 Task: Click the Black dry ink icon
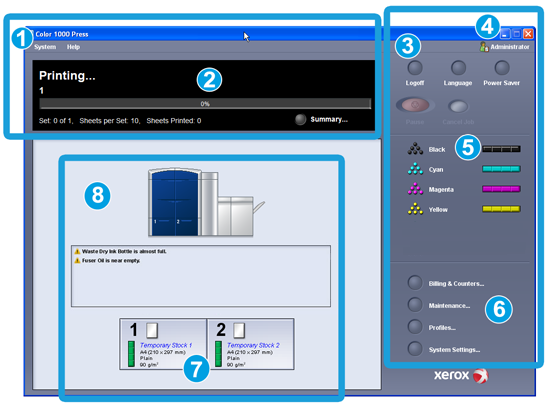pos(415,149)
